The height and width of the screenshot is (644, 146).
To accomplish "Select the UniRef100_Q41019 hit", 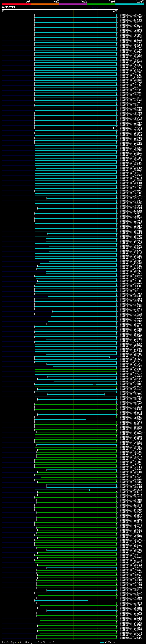I will point(131,67).
